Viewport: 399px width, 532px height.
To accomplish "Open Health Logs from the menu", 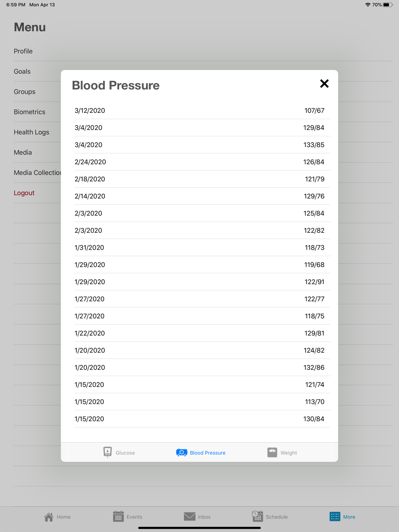I will (32, 132).
